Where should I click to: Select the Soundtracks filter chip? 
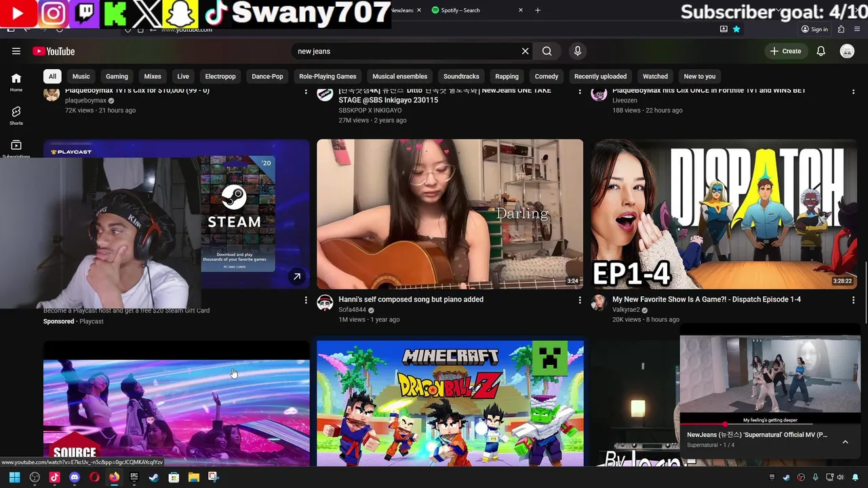461,76
